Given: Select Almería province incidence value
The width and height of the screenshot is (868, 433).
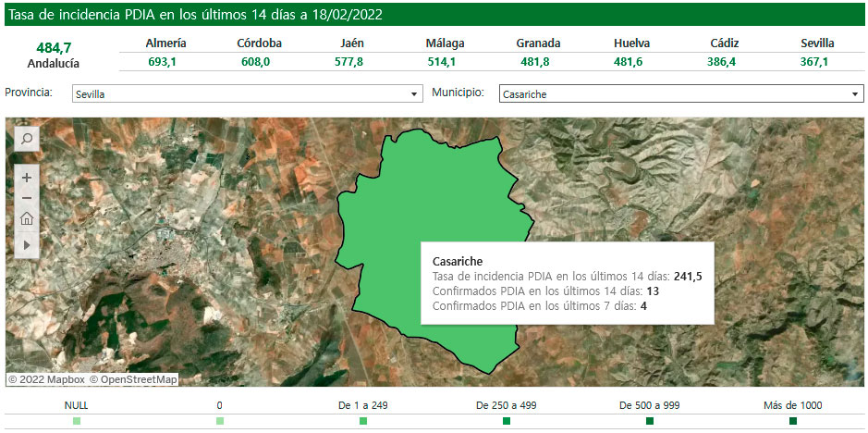Looking at the screenshot, I should [166, 62].
